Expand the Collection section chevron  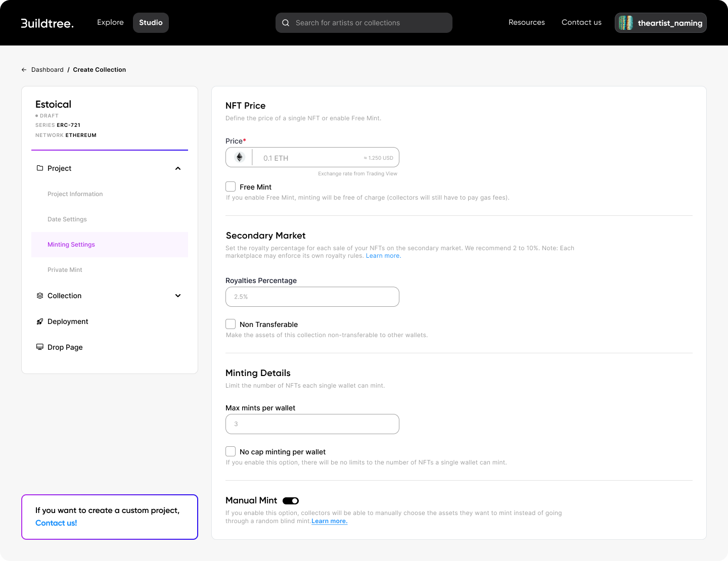point(178,296)
